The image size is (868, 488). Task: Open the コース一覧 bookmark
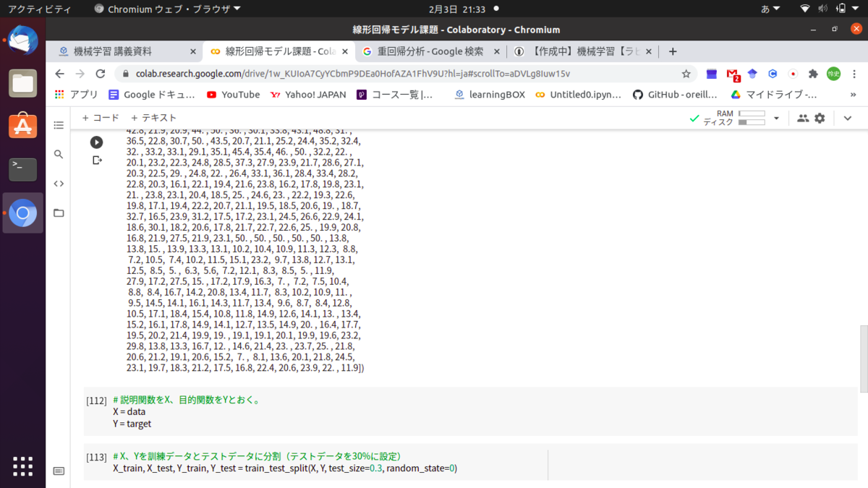click(x=395, y=95)
